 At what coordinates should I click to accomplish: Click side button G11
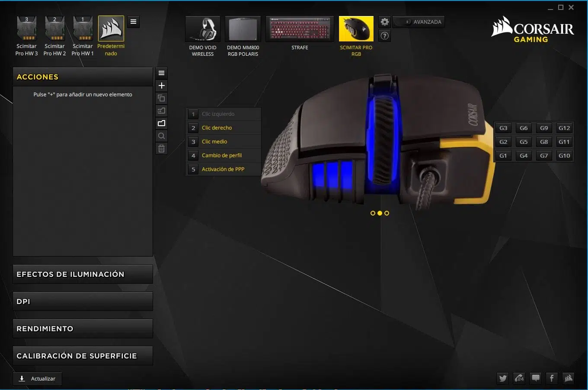564,142
